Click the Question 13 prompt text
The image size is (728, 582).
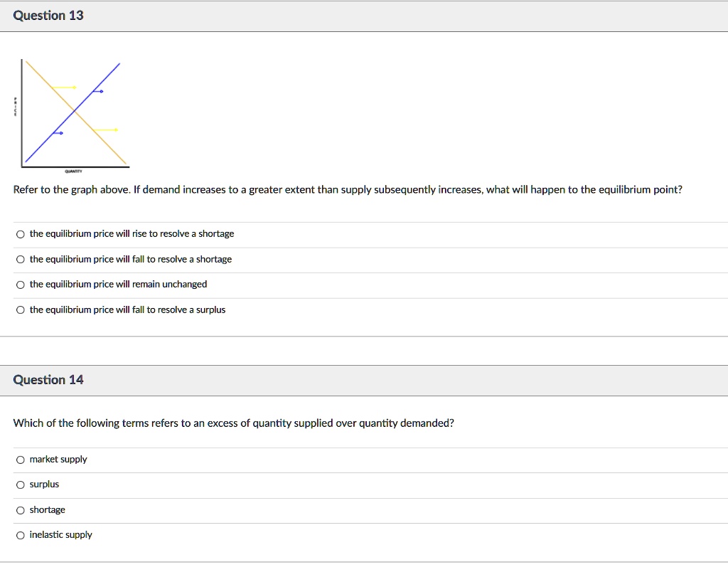pos(348,189)
